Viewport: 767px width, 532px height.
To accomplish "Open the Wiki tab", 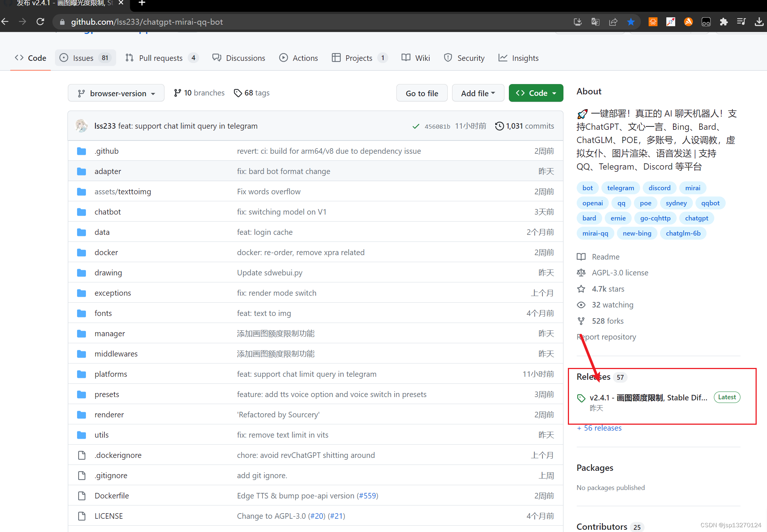I will pyautogui.click(x=416, y=58).
